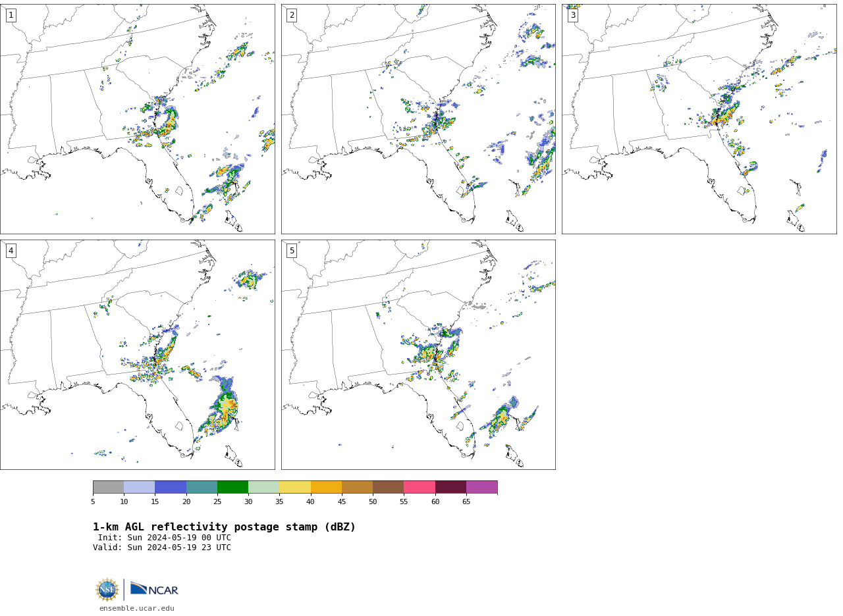Select the teal 20-25 dBZ swatch
The image size is (843, 616).
click(202, 487)
